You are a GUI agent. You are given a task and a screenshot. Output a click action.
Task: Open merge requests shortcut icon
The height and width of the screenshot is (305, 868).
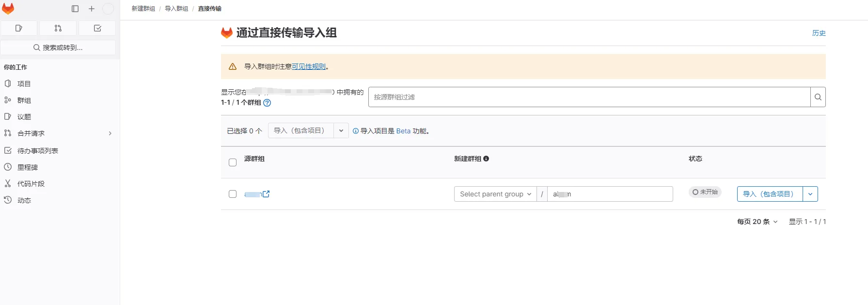point(58,28)
